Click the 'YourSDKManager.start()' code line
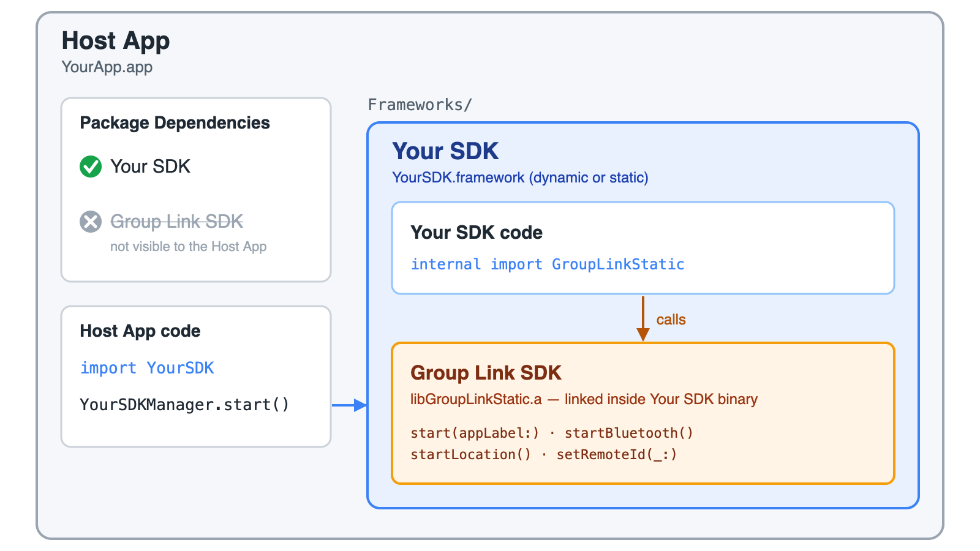Screen dimensions: 980x551 point(184,405)
